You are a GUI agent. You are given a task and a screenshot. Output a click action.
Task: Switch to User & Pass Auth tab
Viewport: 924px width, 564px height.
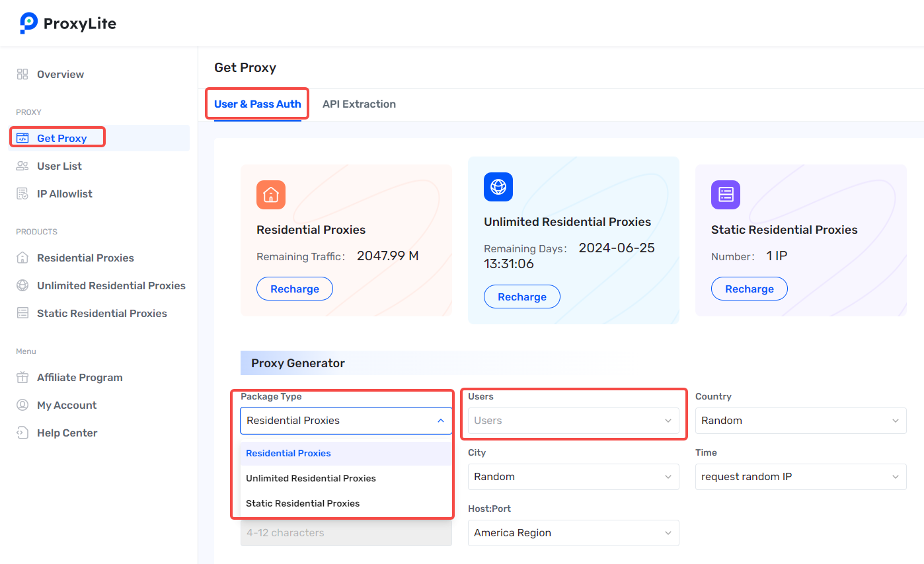point(258,104)
